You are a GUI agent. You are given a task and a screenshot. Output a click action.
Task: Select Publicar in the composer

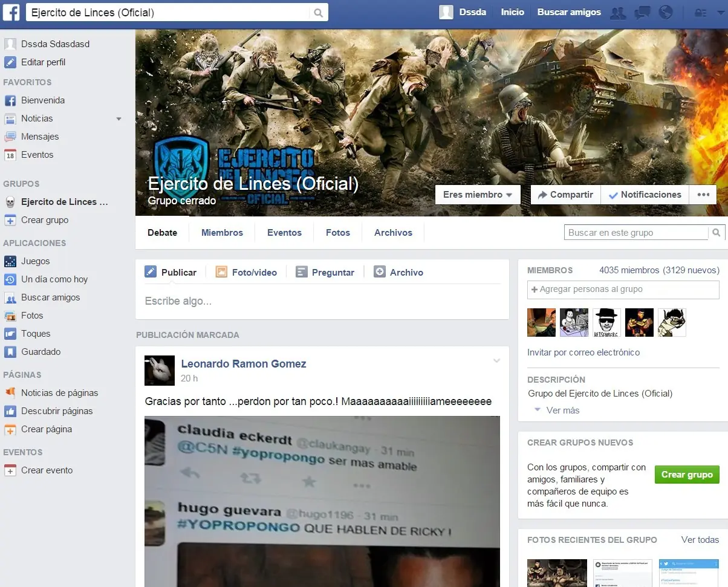point(171,273)
